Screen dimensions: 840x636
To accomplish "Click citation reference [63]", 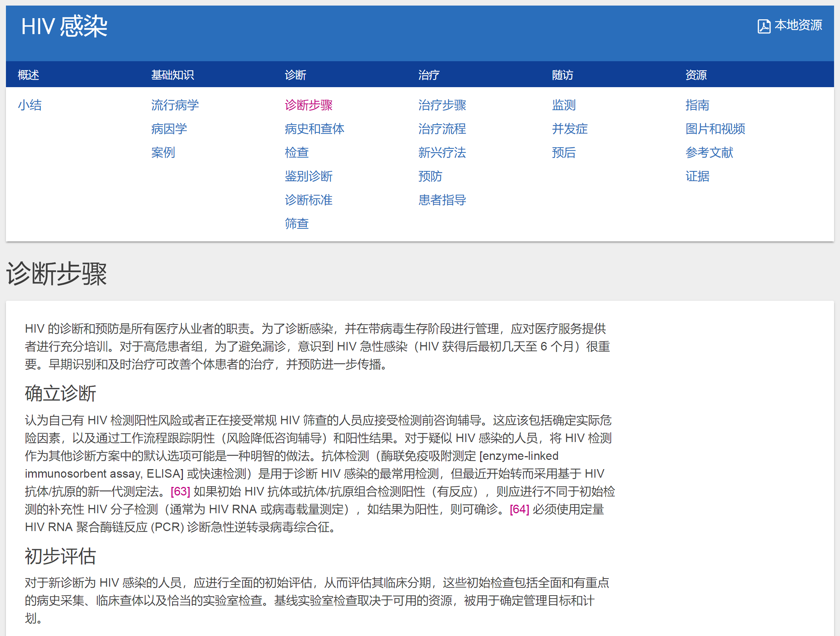I will click(x=180, y=491).
